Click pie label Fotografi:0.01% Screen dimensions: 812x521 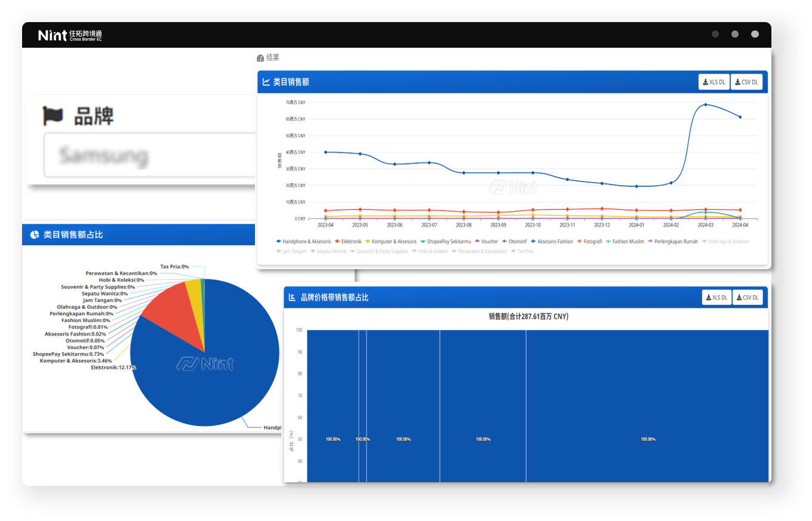click(x=88, y=326)
